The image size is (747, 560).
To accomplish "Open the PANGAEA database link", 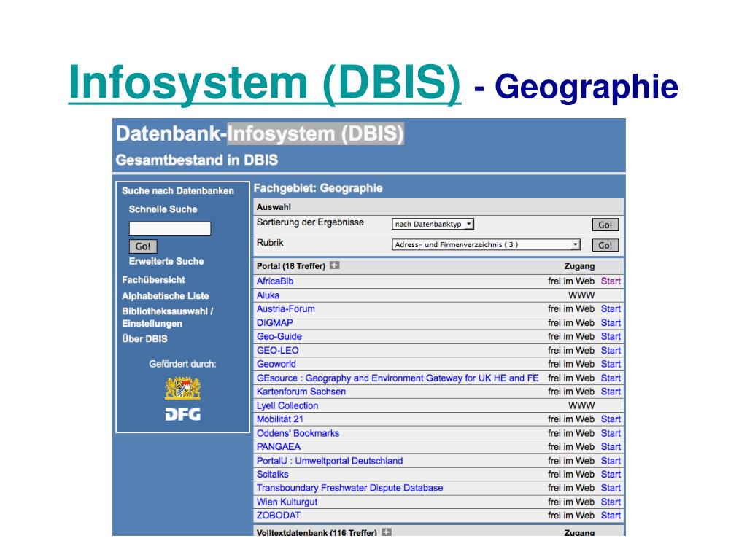I will (279, 447).
